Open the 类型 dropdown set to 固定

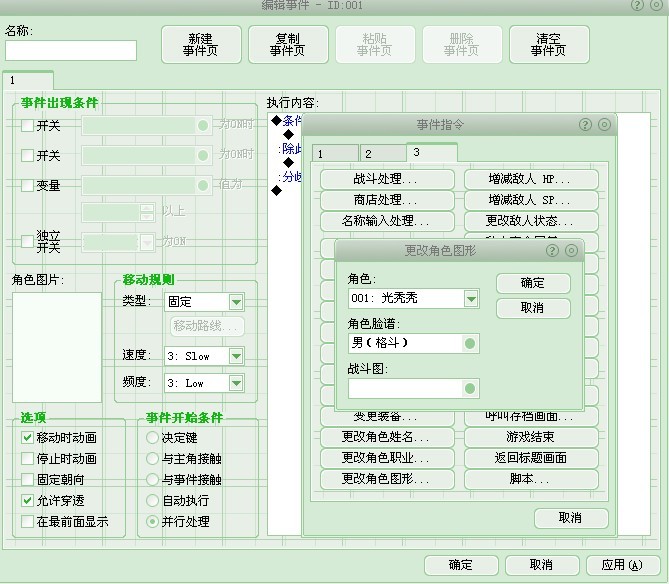[x=236, y=302]
